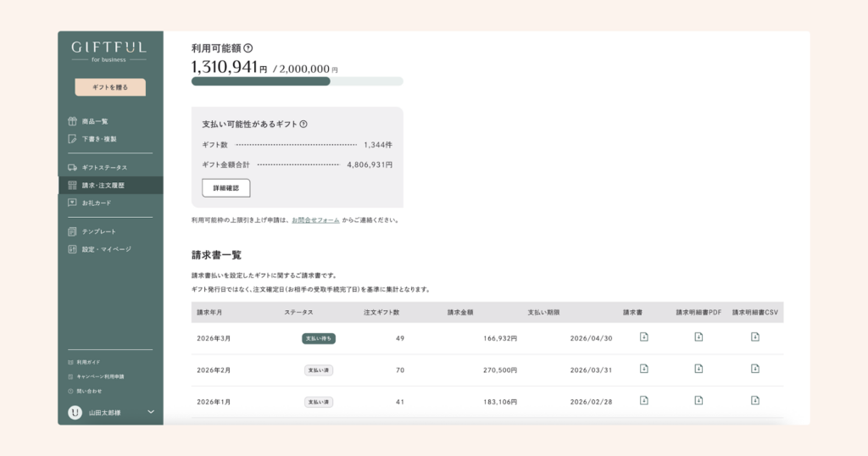
Task: Download 請求明細書PDF for 2026年3月
Action: coord(698,337)
